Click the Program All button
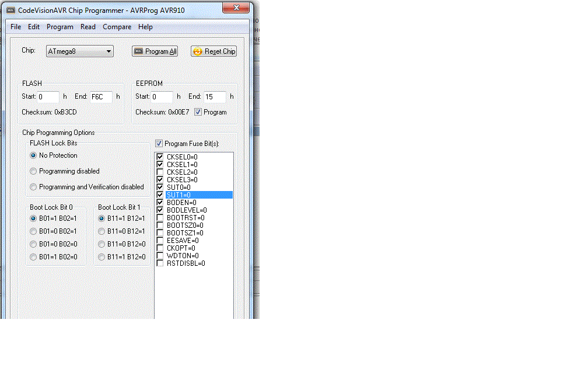Viewport: 588px width, 368px height. point(155,51)
